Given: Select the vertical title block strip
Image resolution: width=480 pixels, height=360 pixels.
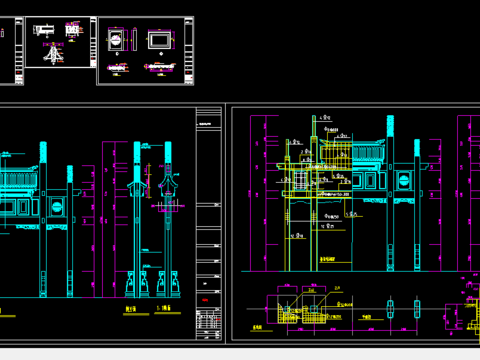Looking at the screenshot, I should (209, 223).
